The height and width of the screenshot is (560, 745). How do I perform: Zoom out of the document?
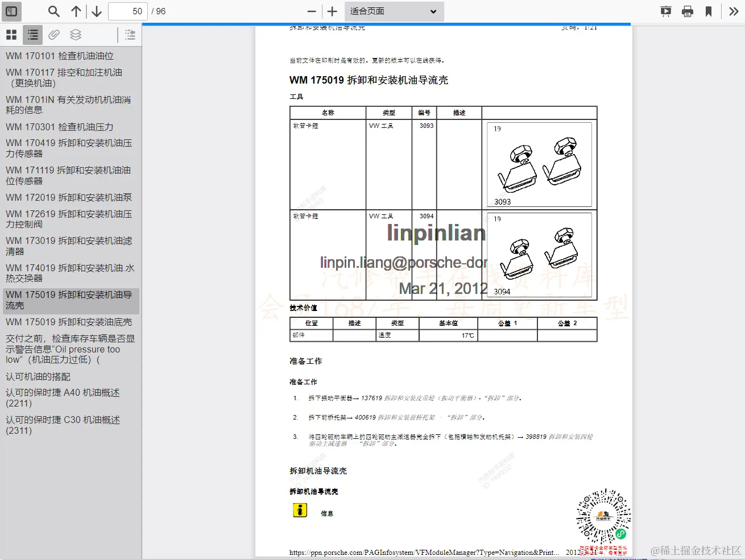(311, 11)
